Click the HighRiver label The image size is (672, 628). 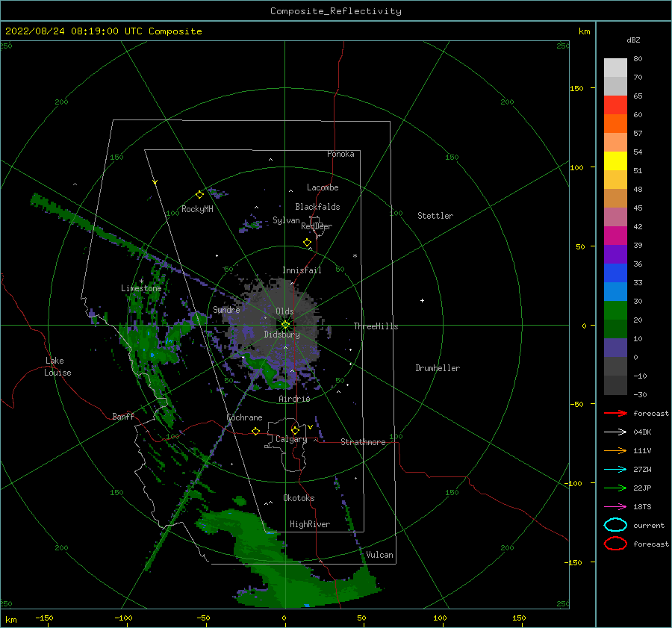coord(310,524)
